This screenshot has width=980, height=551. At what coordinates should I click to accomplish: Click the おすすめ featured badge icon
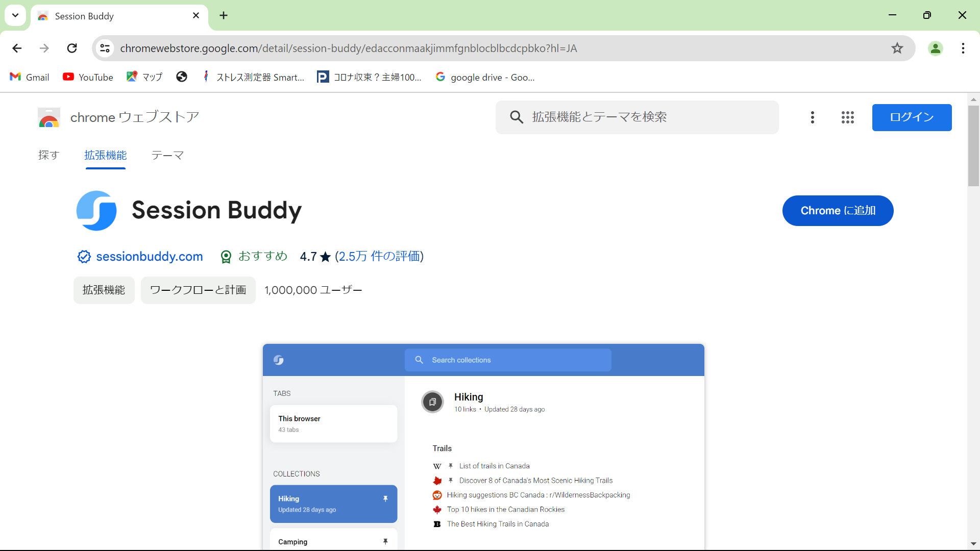[226, 257]
